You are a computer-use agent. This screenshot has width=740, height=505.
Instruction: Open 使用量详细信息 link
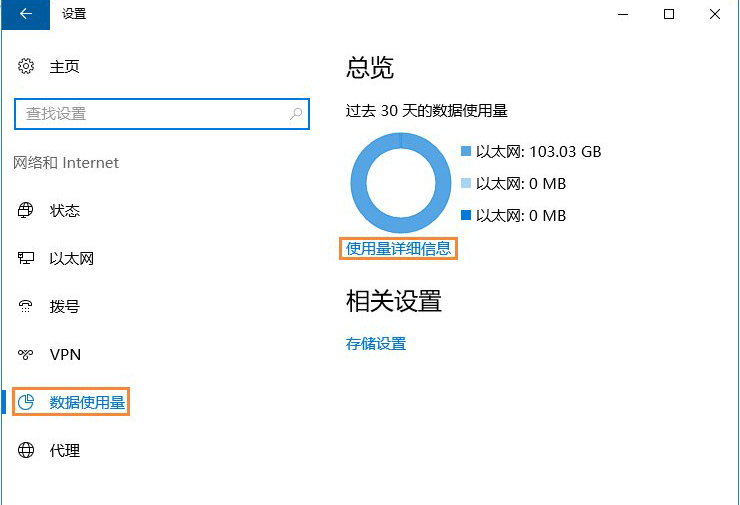click(x=398, y=249)
